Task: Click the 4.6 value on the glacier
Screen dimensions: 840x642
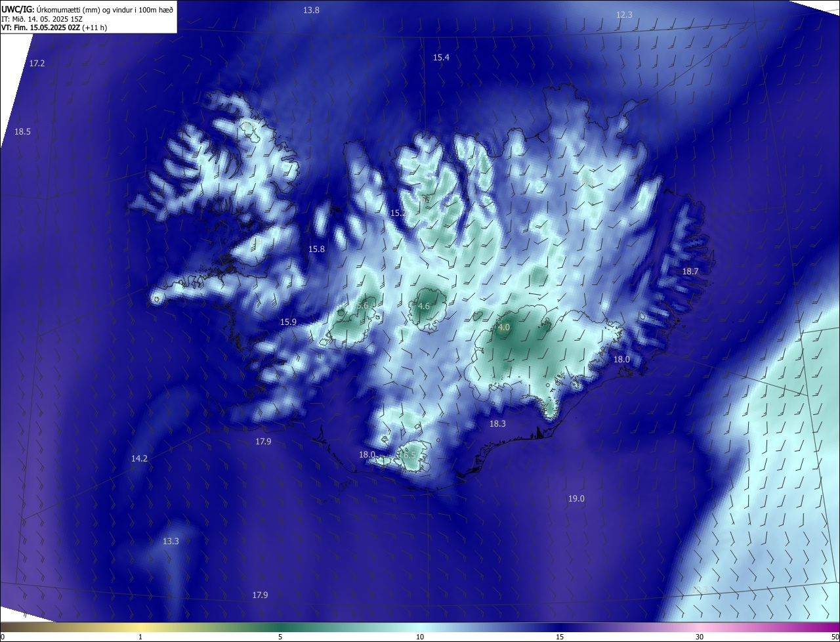Action: (424, 306)
